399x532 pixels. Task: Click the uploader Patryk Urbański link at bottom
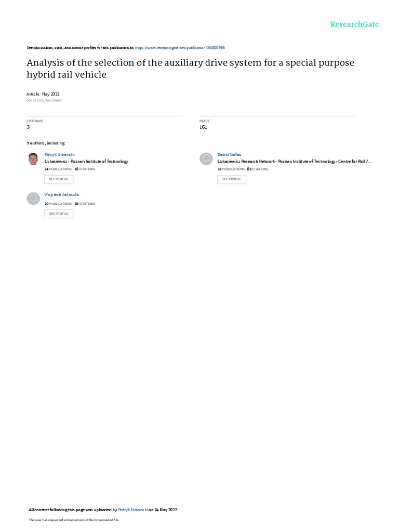click(132, 510)
